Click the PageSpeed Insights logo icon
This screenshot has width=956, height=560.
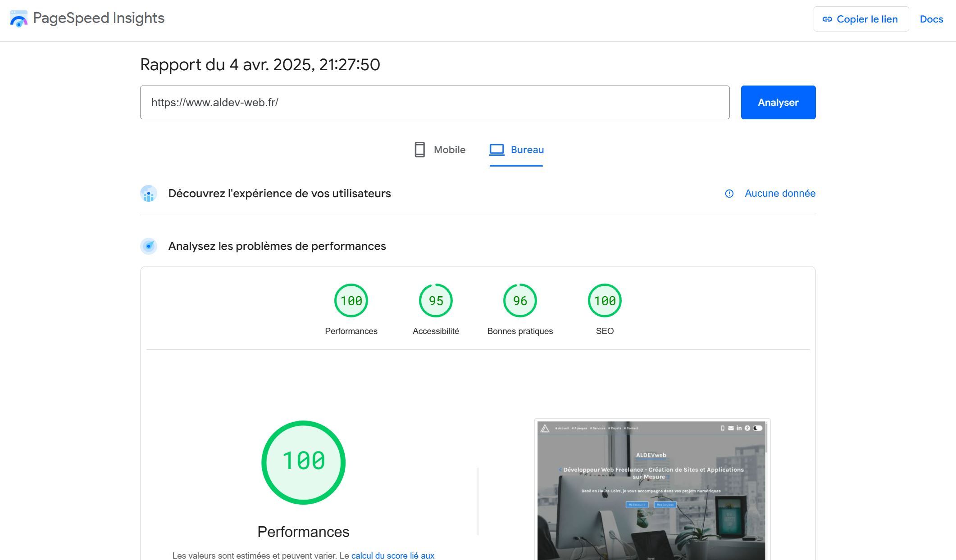click(18, 18)
